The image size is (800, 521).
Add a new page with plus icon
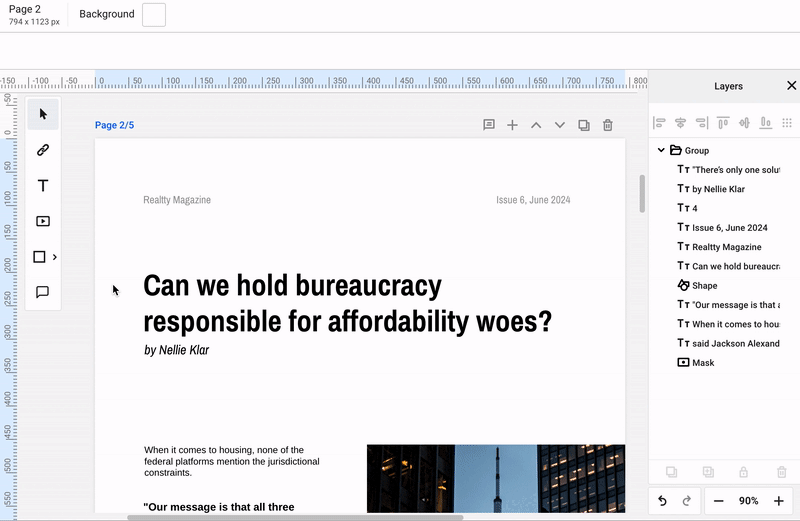point(512,125)
